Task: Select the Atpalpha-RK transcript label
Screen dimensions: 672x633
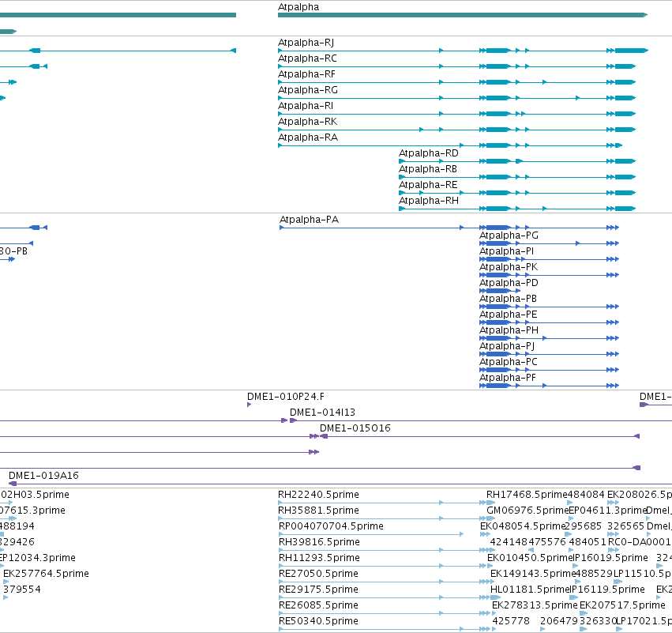Action: coord(308,122)
